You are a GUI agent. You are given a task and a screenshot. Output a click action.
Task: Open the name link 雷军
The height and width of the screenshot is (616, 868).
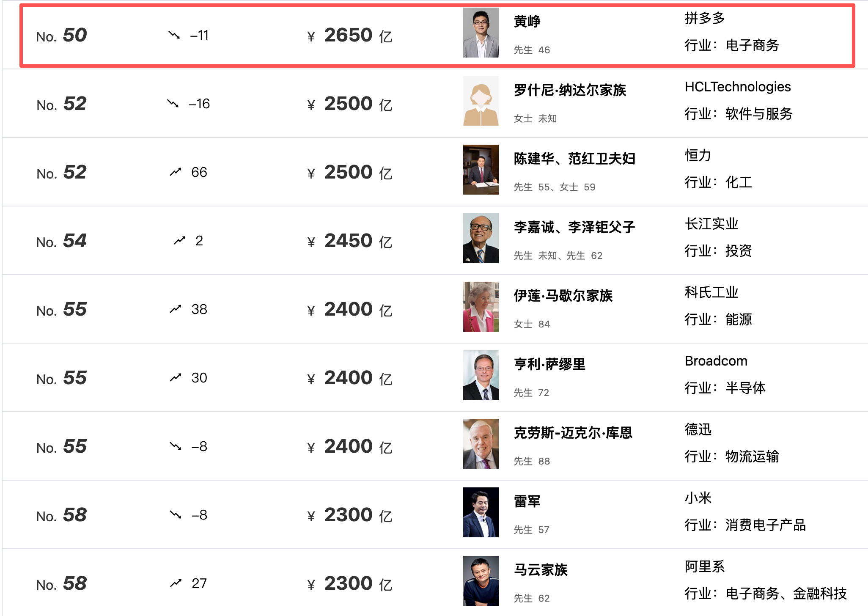527,501
